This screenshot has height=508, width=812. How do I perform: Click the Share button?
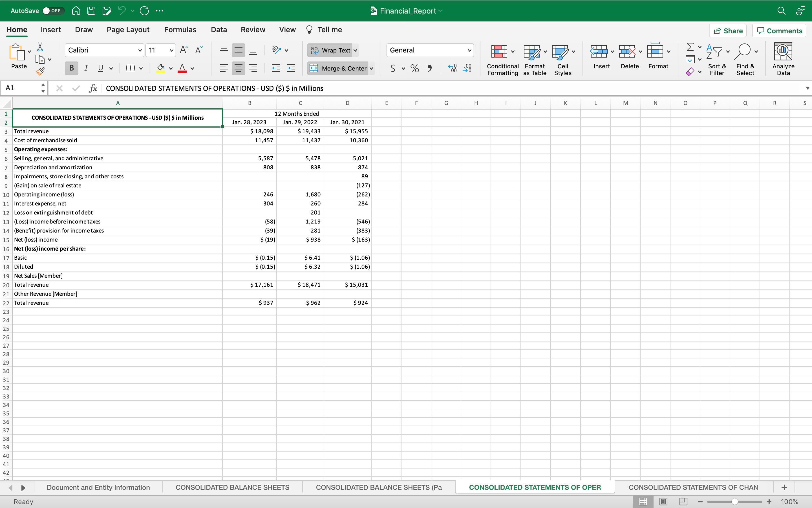point(728,30)
